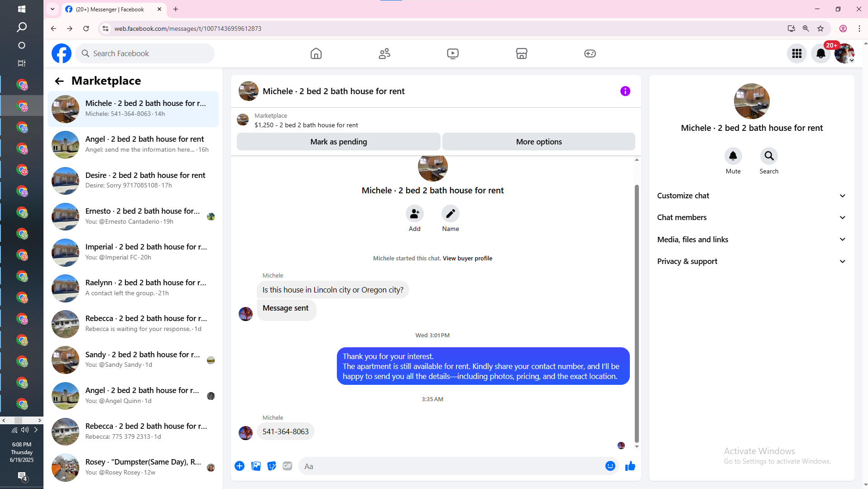Open Rosey Dumpster conversation
The height and width of the screenshot is (489, 868).
[133, 467]
